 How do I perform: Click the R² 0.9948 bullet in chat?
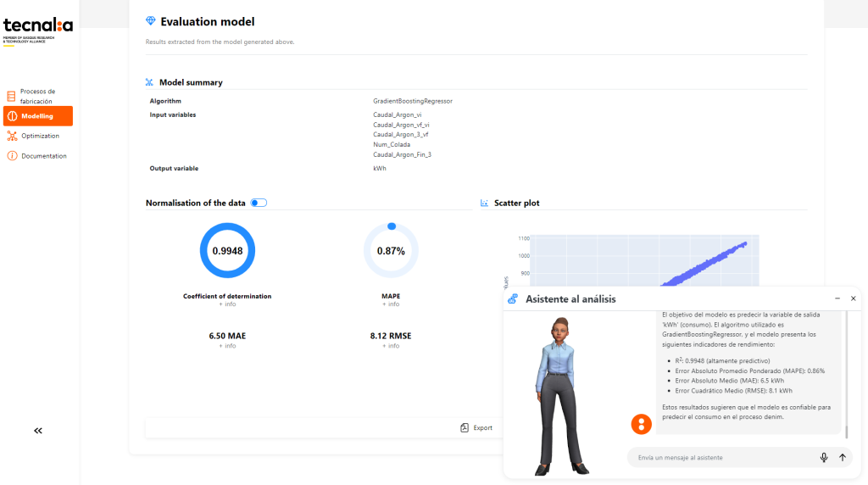tap(722, 360)
